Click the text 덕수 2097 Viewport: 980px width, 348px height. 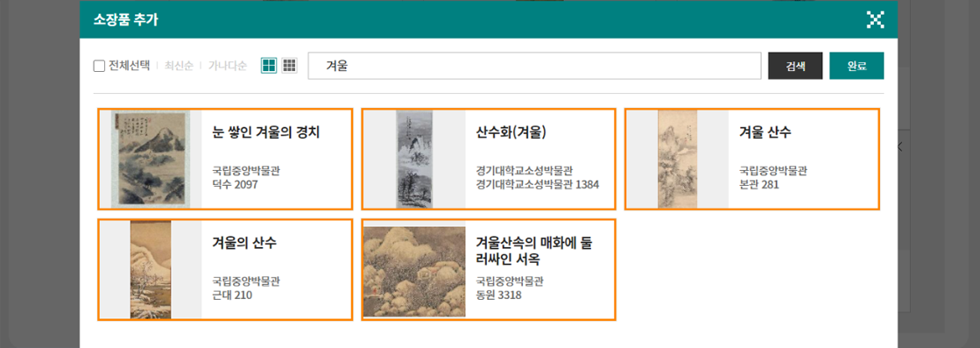point(235,185)
